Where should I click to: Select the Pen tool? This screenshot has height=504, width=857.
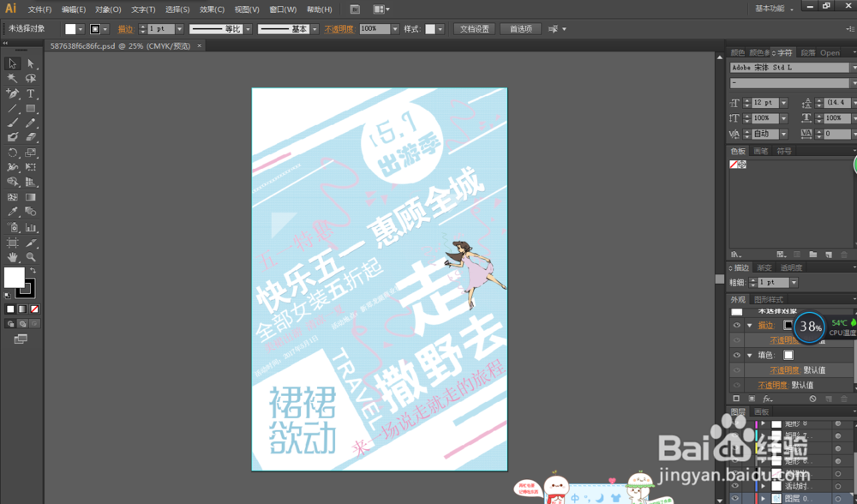click(13, 93)
